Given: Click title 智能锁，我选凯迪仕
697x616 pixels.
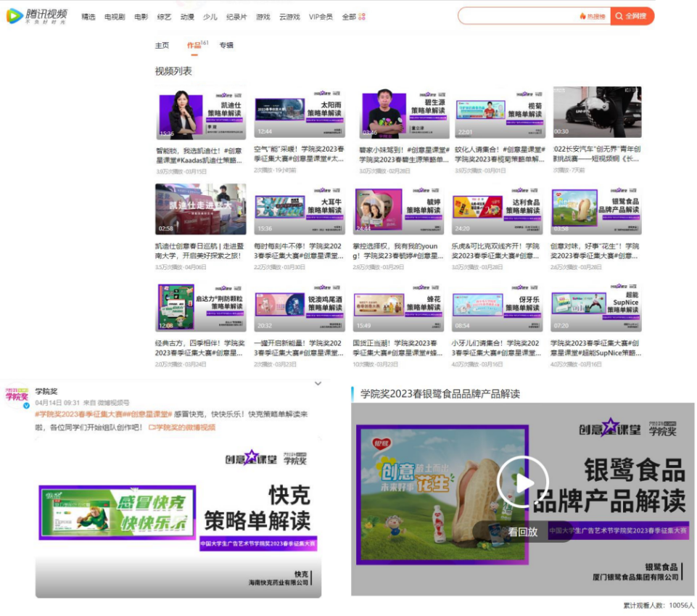Looking at the screenshot, I should coord(199,155).
